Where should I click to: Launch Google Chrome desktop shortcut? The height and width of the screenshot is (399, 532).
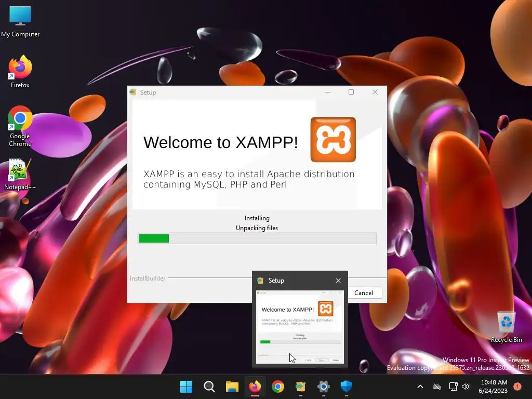[20, 126]
